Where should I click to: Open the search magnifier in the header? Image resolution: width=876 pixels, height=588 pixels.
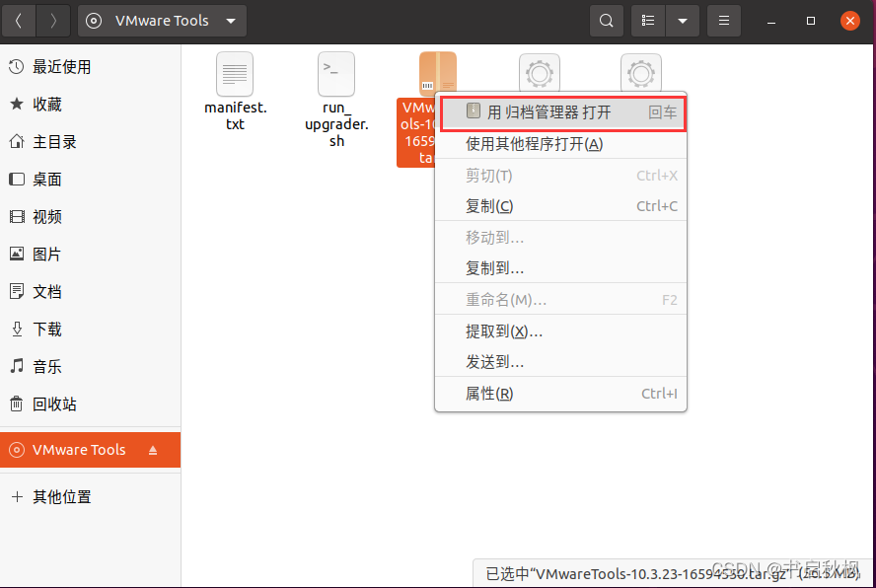(x=606, y=22)
